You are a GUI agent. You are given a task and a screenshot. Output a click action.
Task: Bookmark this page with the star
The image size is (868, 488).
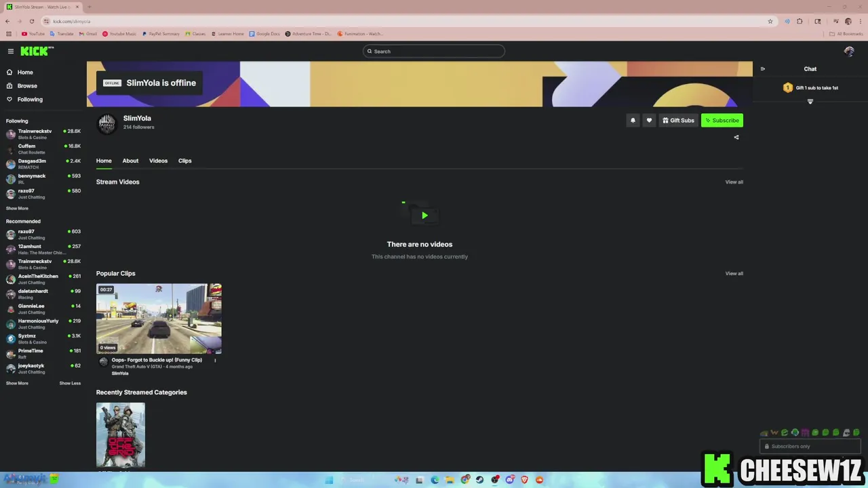pos(770,21)
